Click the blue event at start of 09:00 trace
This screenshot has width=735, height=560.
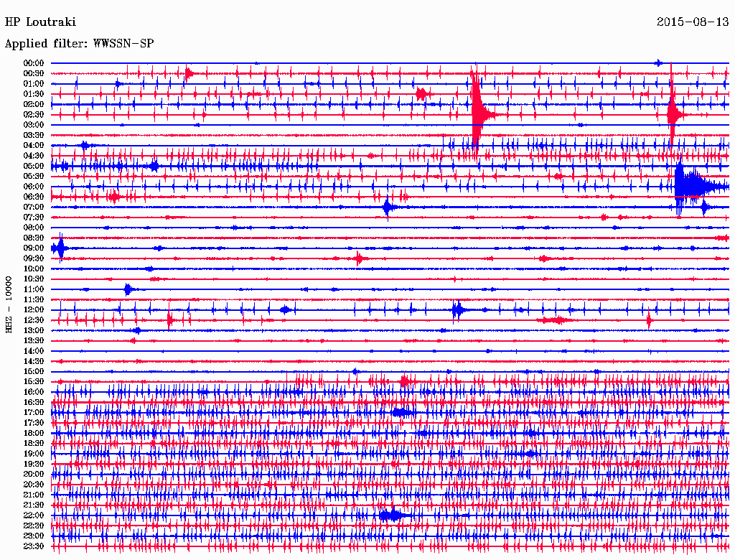pos(60,248)
